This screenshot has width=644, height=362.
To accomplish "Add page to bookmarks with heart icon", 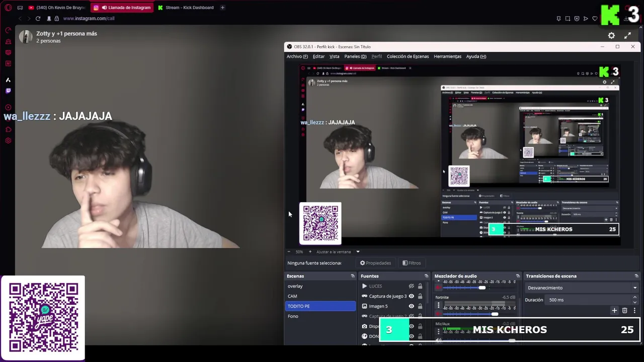I will tap(595, 19).
